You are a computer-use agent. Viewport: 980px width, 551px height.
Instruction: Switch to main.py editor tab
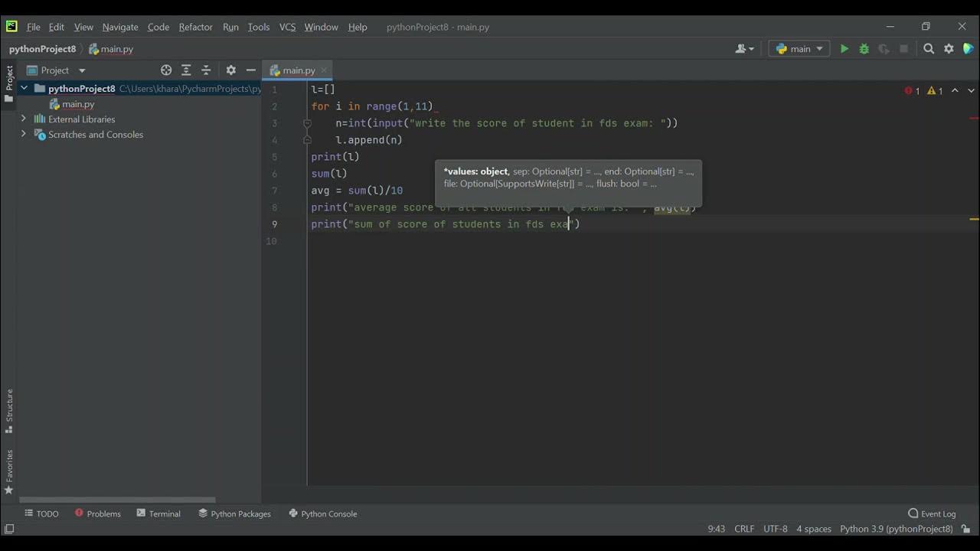click(298, 70)
